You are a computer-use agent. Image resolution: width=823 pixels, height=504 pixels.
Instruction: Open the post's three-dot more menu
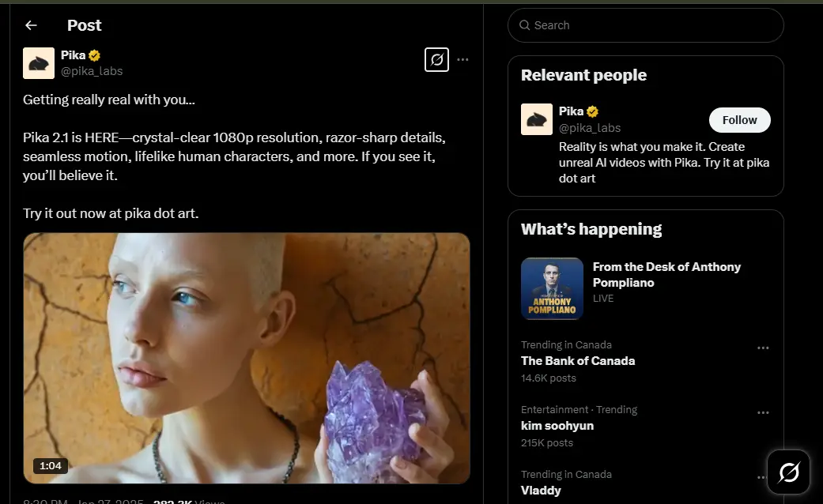tap(462, 59)
